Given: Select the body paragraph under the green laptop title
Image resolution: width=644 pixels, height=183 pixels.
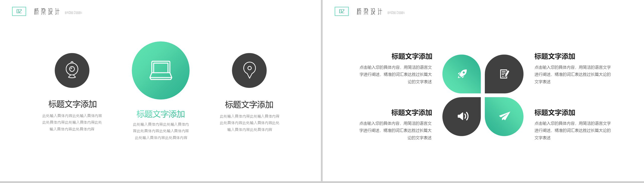Looking at the screenshot, I should pyautogui.click(x=161, y=131).
